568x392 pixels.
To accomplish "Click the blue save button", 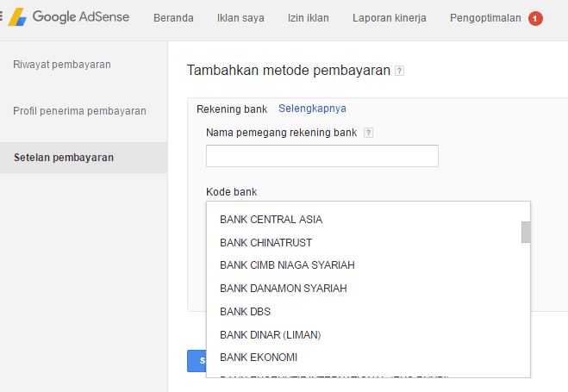I will pyautogui.click(x=197, y=361).
